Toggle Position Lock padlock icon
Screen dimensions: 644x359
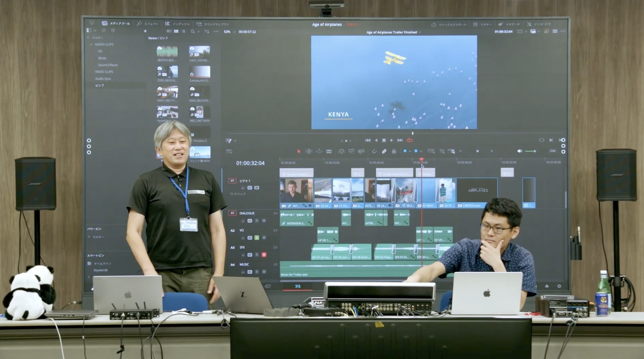tap(394, 152)
